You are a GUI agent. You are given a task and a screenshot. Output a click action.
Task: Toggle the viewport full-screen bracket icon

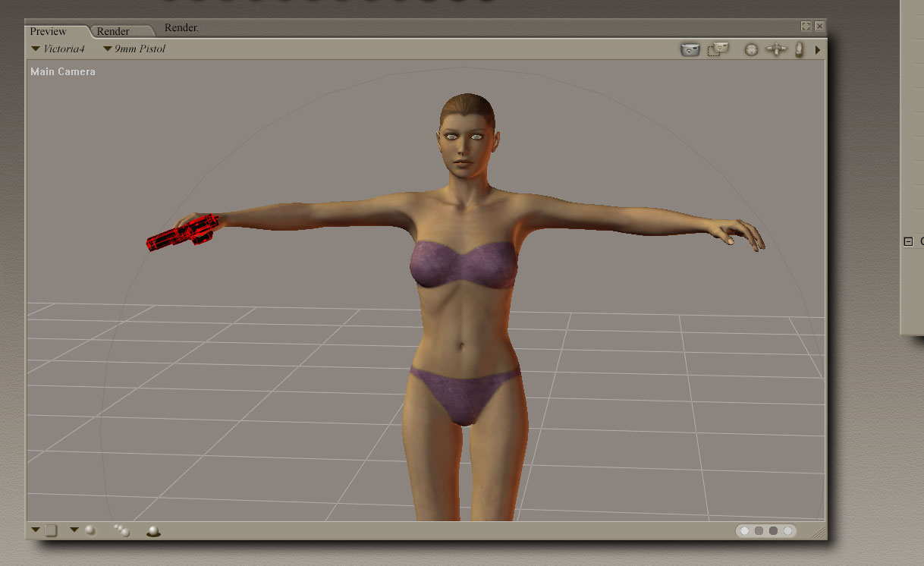click(806, 27)
